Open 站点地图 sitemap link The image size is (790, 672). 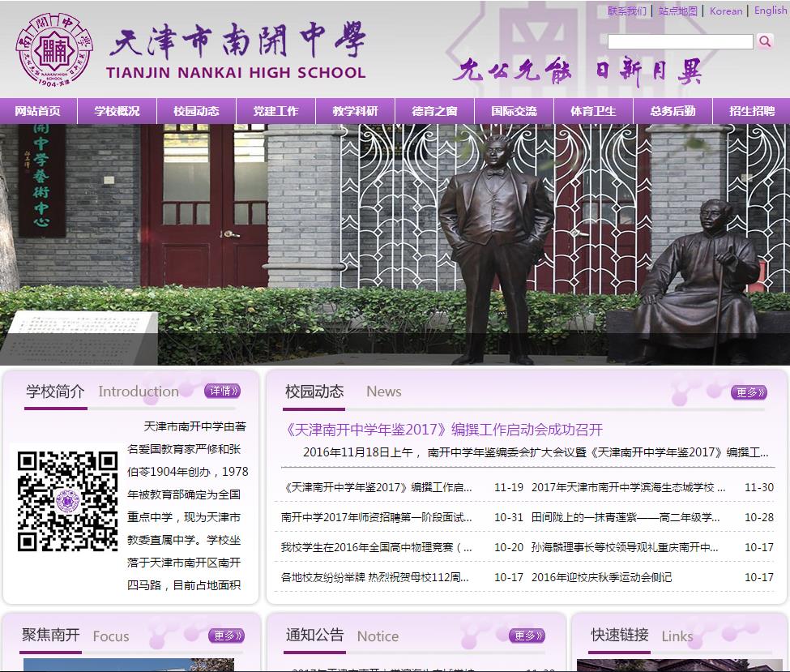678,11
